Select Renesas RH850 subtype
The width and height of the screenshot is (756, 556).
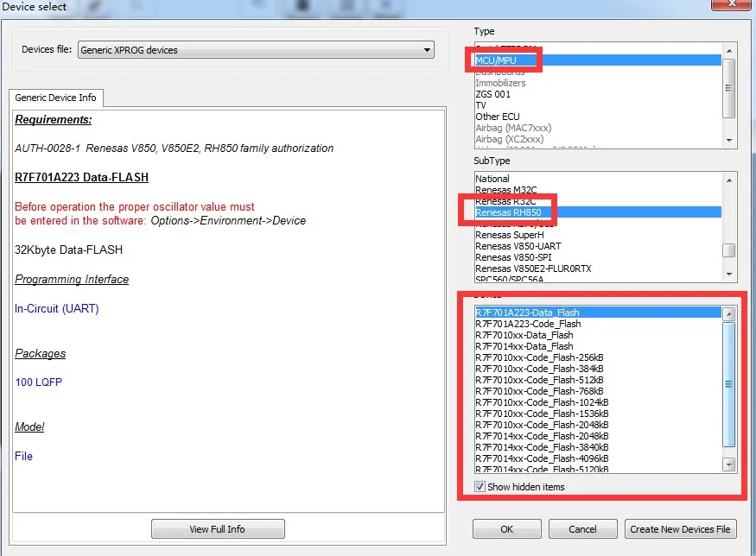pos(598,212)
